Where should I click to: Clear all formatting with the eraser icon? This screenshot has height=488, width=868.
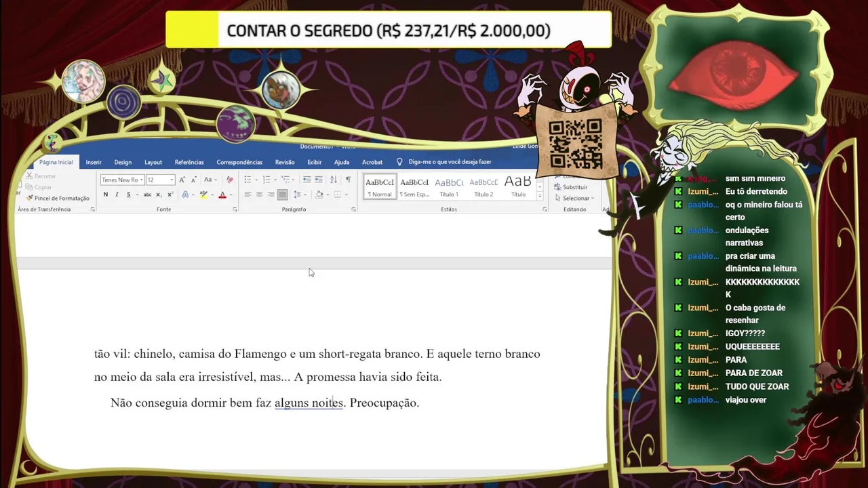[x=229, y=180]
